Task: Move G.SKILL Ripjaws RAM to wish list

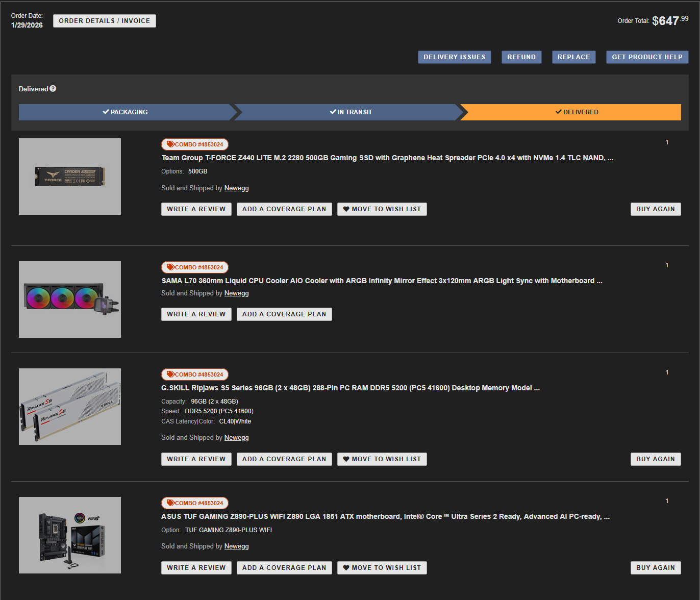Action: pos(382,459)
